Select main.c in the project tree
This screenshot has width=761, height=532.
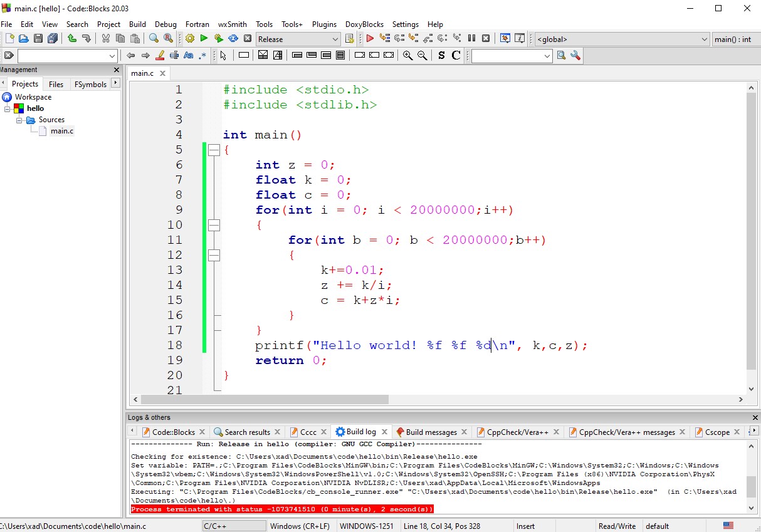(x=61, y=131)
